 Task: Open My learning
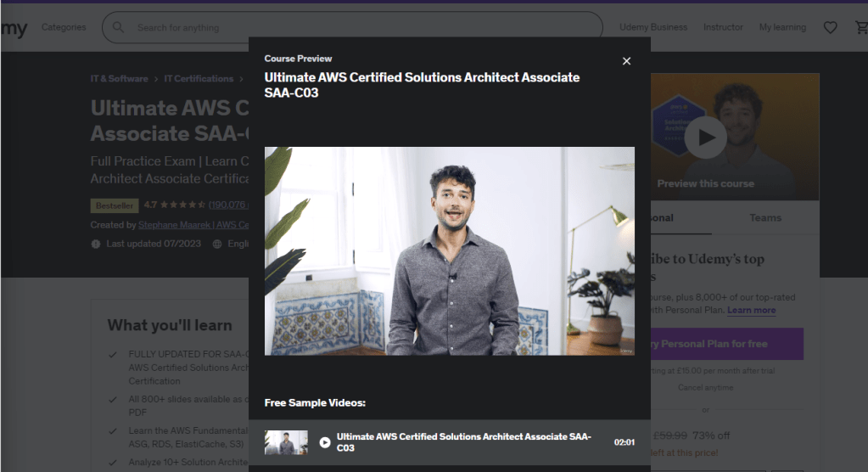click(x=782, y=27)
